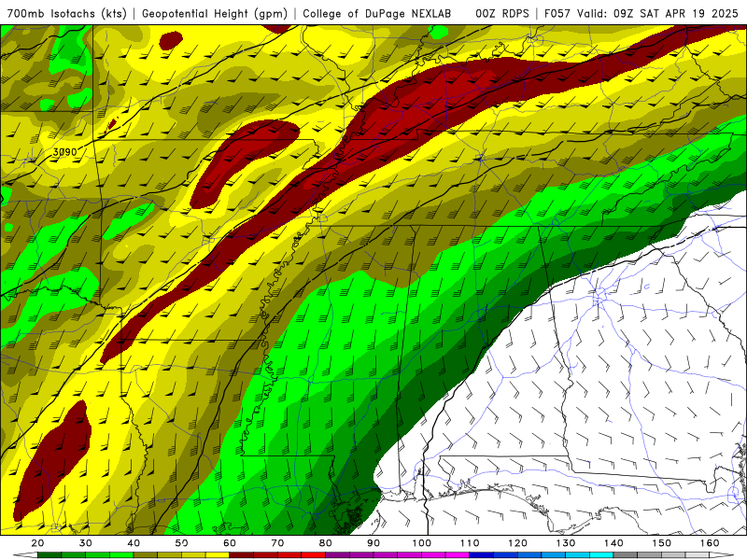
Task: Click the 130 value on the color scale
Action: click(566, 543)
